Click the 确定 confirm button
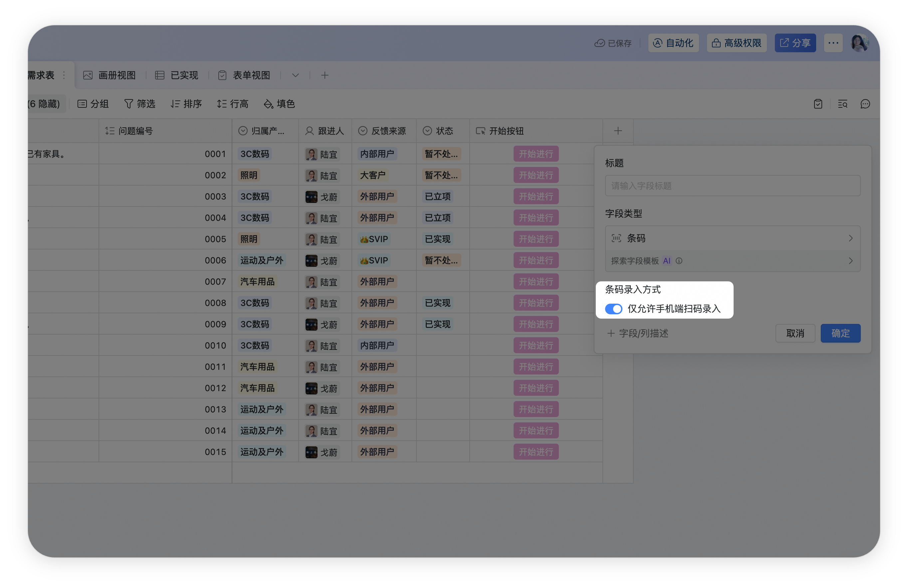This screenshot has width=908, height=588. (840, 333)
